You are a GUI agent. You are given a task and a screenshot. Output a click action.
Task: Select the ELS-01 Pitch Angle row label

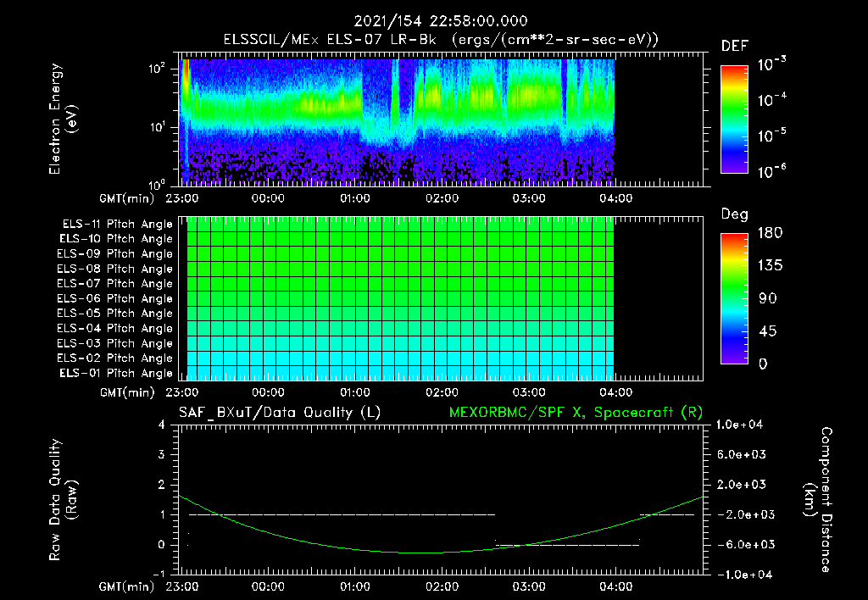[116, 373]
